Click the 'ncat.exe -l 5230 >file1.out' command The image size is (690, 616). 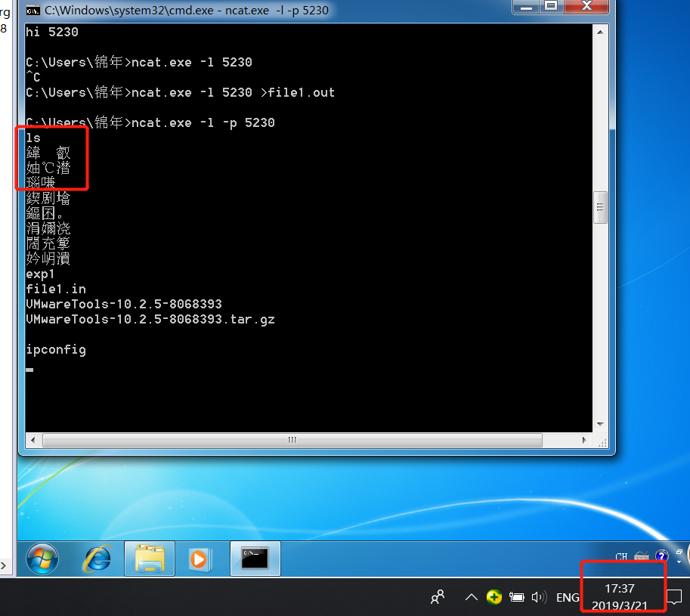(234, 92)
